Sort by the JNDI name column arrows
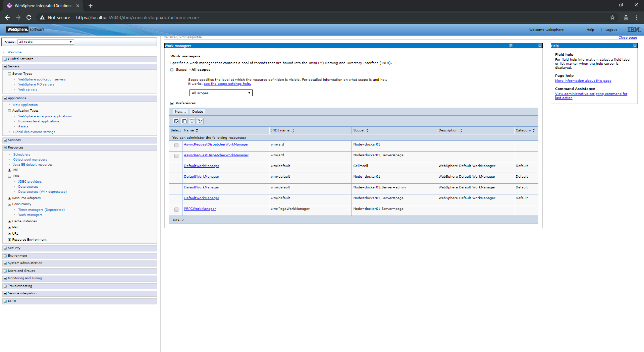This screenshot has height=352, width=644. click(292, 130)
